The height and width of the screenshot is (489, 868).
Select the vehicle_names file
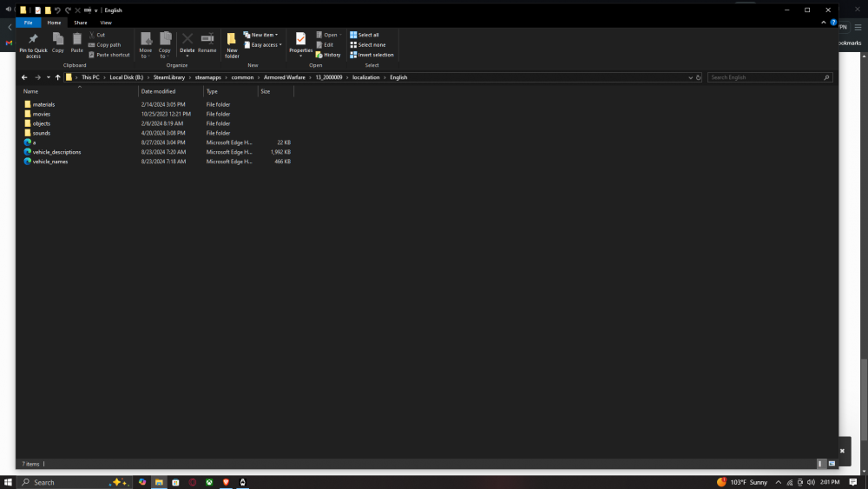[x=49, y=162]
